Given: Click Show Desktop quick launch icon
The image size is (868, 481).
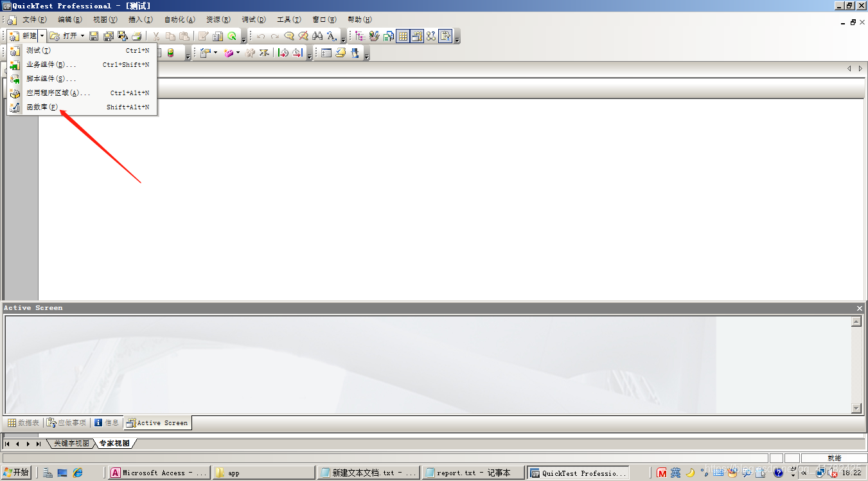Looking at the screenshot, I should coord(62,473).
